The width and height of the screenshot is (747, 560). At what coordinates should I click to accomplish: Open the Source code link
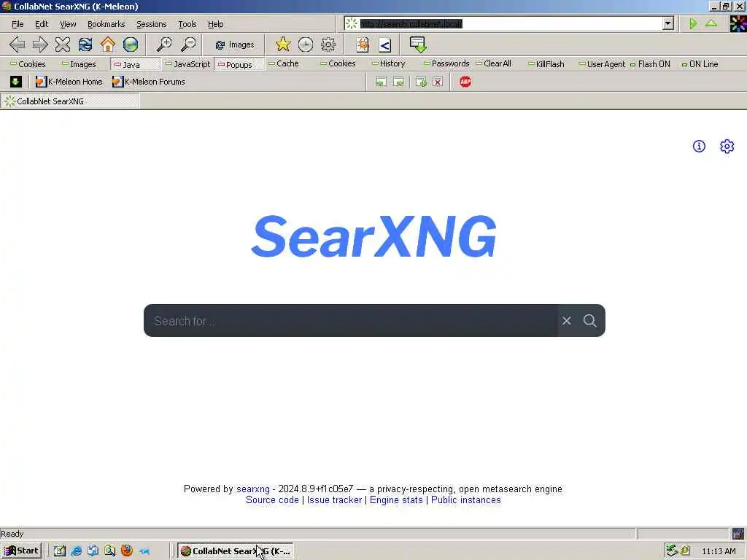coord(272,500)
